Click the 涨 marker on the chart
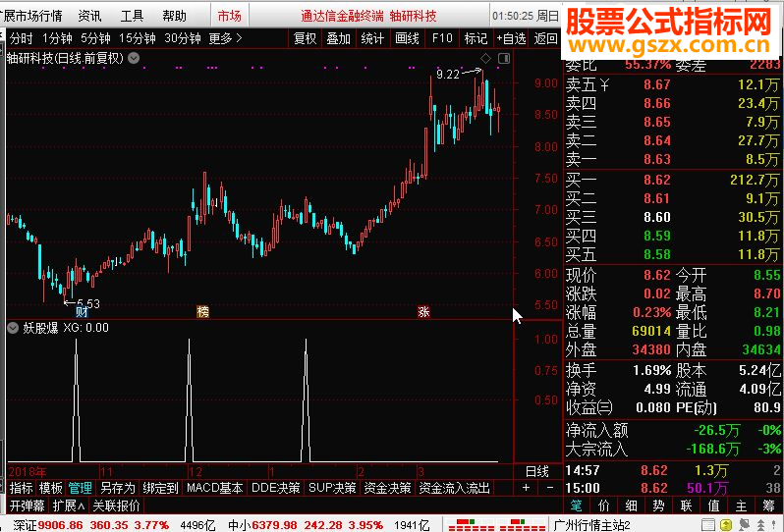Viewport: 784px width, 532px height. point(423,312)
